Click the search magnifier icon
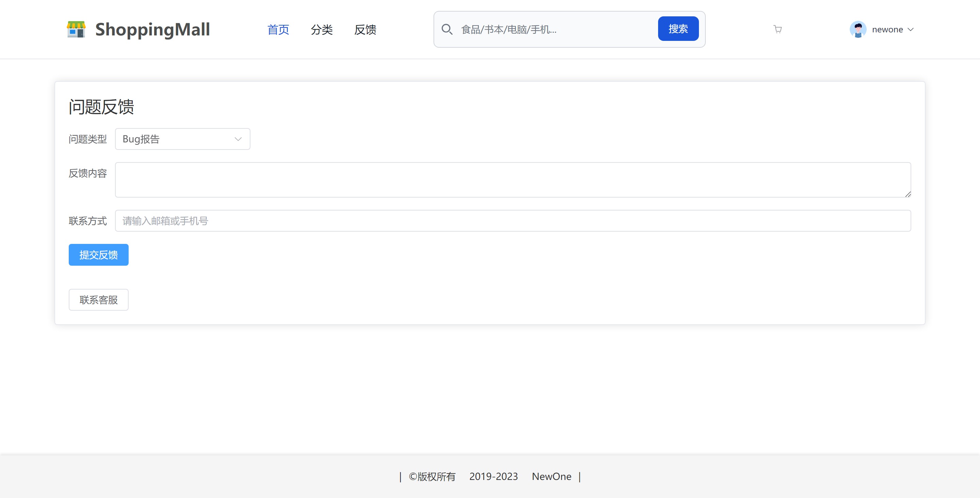The width and height of the screenshot is (980, 498). pyautogui.click(x=447, y=29)
